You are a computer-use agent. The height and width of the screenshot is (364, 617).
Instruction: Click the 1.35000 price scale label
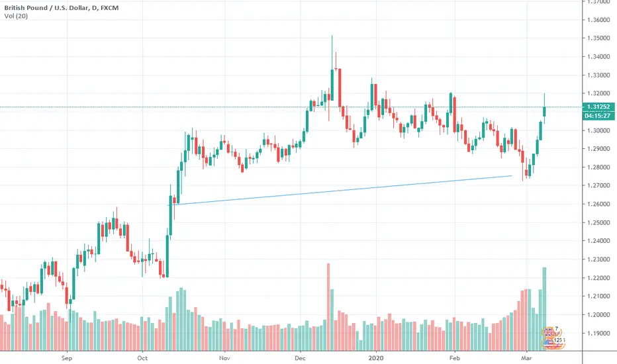[x=598, y=38]
